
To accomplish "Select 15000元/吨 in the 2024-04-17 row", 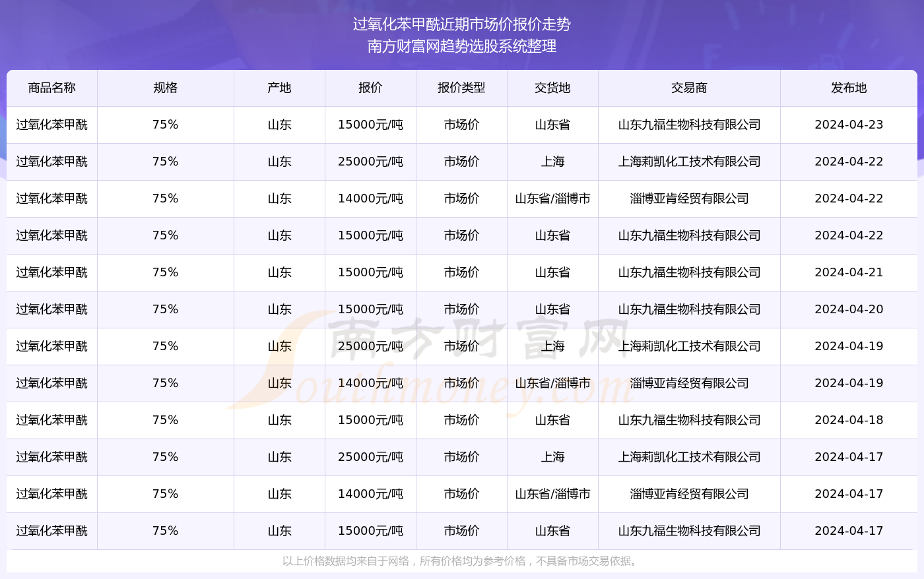I will (x=370, y=531).
